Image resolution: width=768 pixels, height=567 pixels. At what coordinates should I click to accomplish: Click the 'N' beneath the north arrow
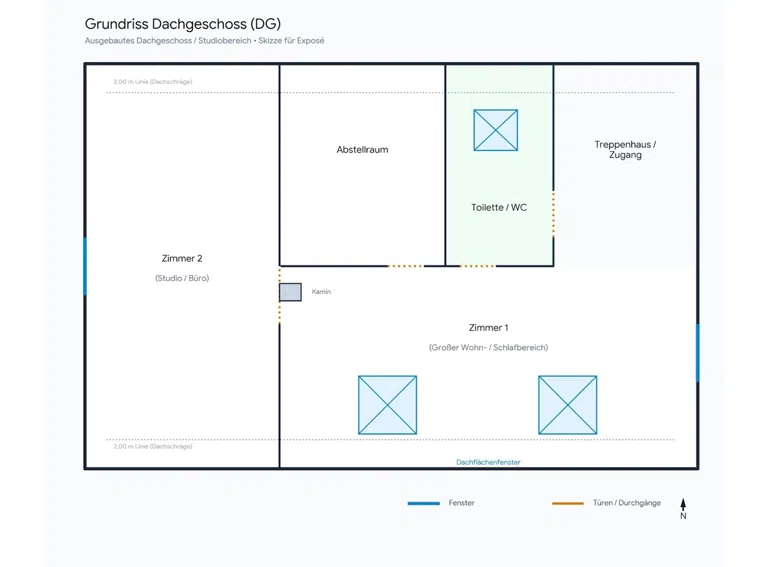(683, 516)
